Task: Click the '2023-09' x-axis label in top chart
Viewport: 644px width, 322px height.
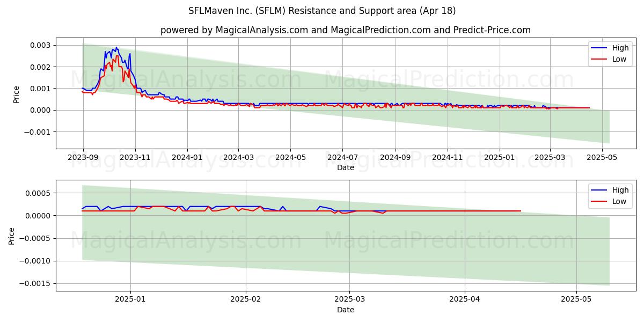Action: coord(83,157)
